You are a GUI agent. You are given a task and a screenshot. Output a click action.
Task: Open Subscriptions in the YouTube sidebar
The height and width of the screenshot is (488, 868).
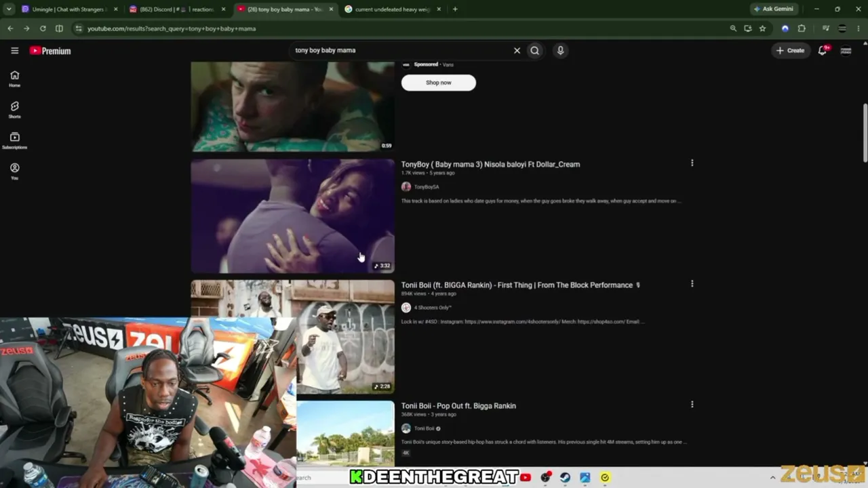click(x=14, y=140)
